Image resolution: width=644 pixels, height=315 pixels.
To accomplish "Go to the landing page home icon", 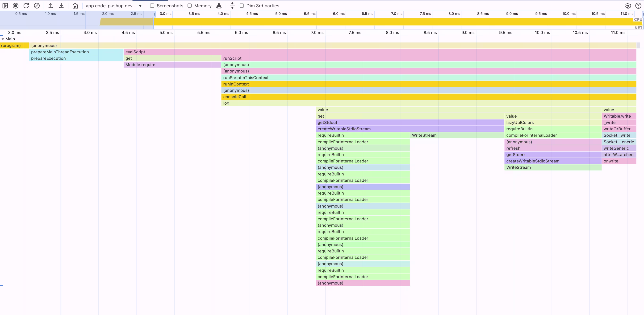I will (x=75, y=5).
